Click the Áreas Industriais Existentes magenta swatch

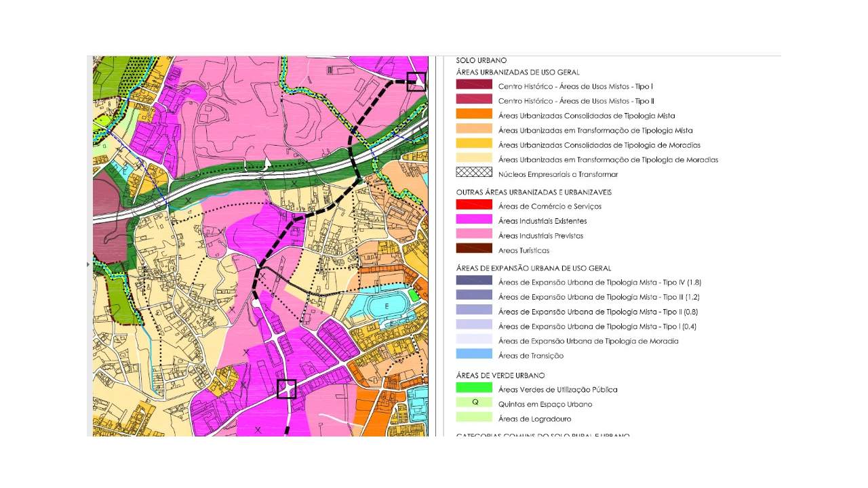474,220
